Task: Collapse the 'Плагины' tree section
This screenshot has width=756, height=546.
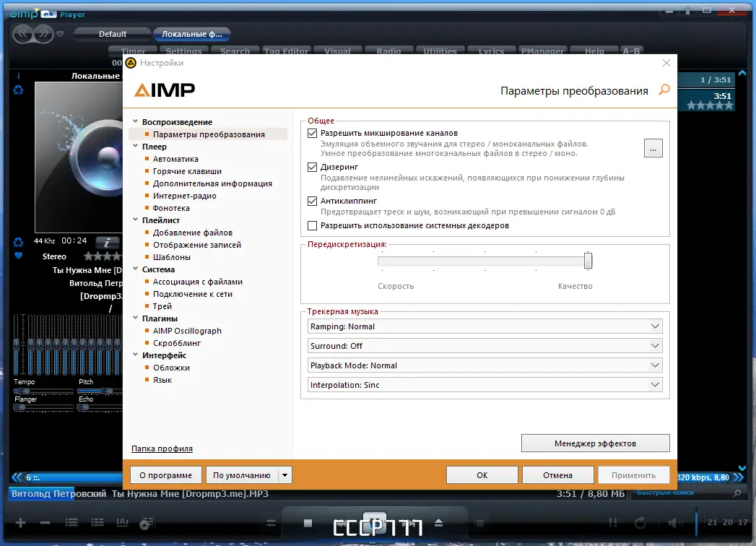Action: point(136,318)
